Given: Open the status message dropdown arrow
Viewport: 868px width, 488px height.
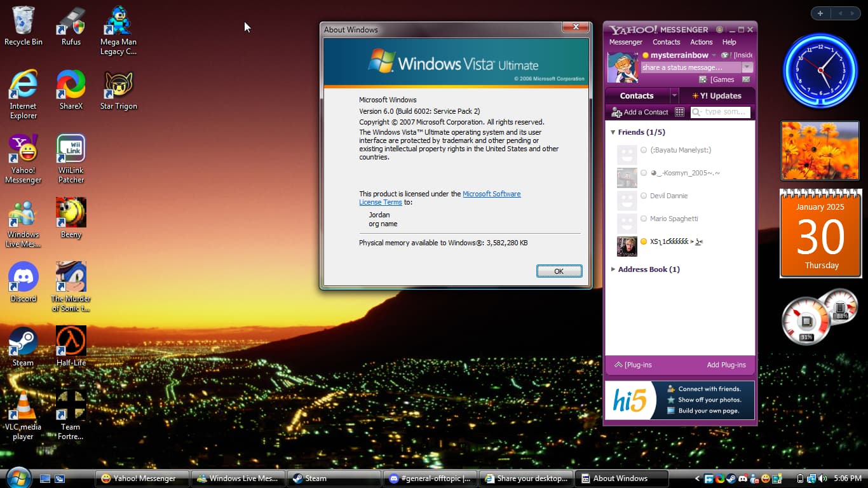Looking at the screenshot, I should tap(747, 67).
